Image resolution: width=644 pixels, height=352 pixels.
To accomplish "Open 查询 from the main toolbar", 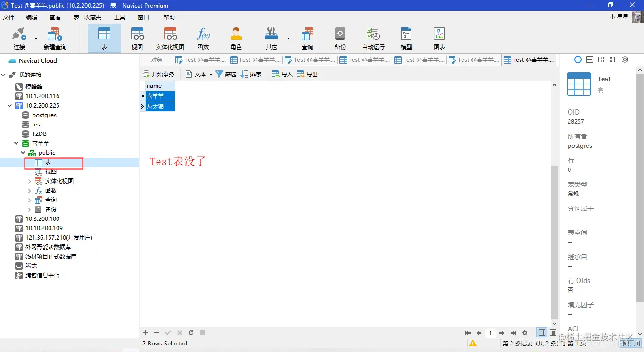I will click(307, 38).
